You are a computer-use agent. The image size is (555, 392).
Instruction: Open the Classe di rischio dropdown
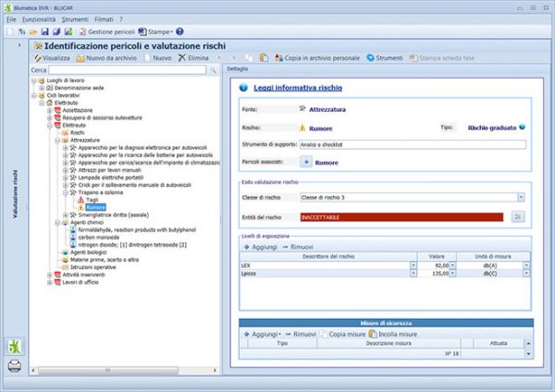tap(521, 197)
